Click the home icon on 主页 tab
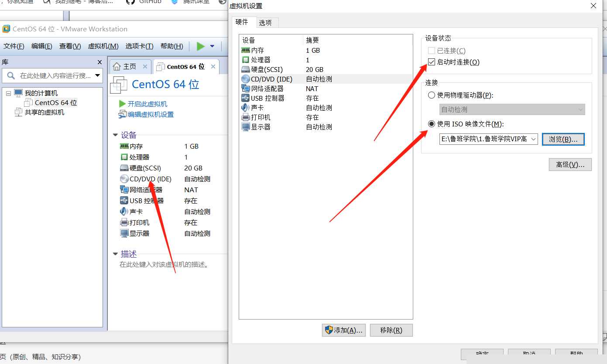This screenshot has height=364, width=607. 117,66
